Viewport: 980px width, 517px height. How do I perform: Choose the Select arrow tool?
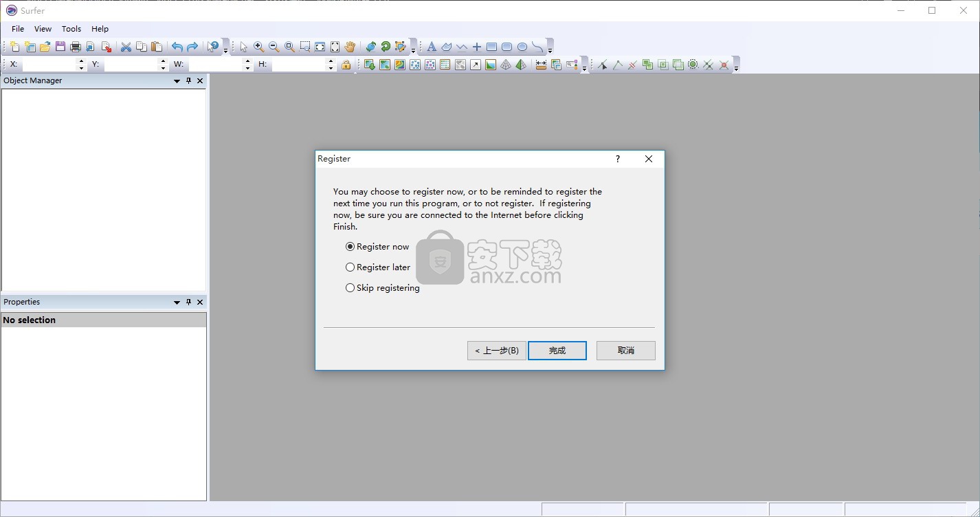coord(243,47)
